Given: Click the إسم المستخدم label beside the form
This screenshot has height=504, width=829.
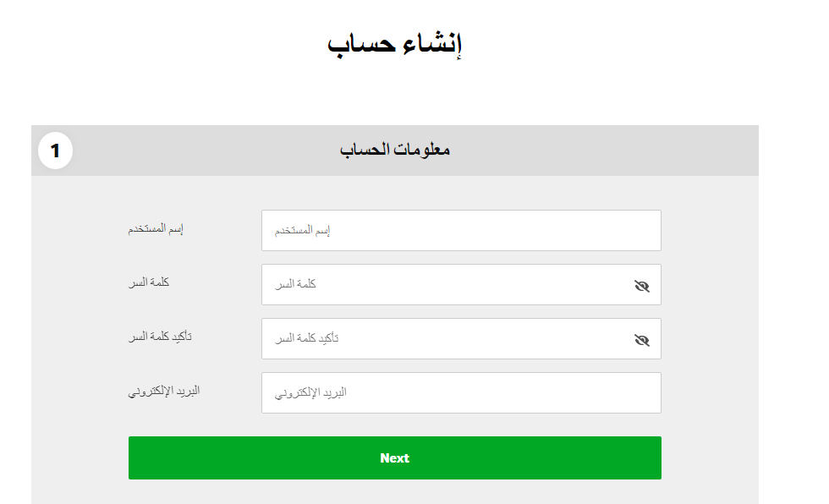Looking at the screenshot, I should click(x=156, y=229).
